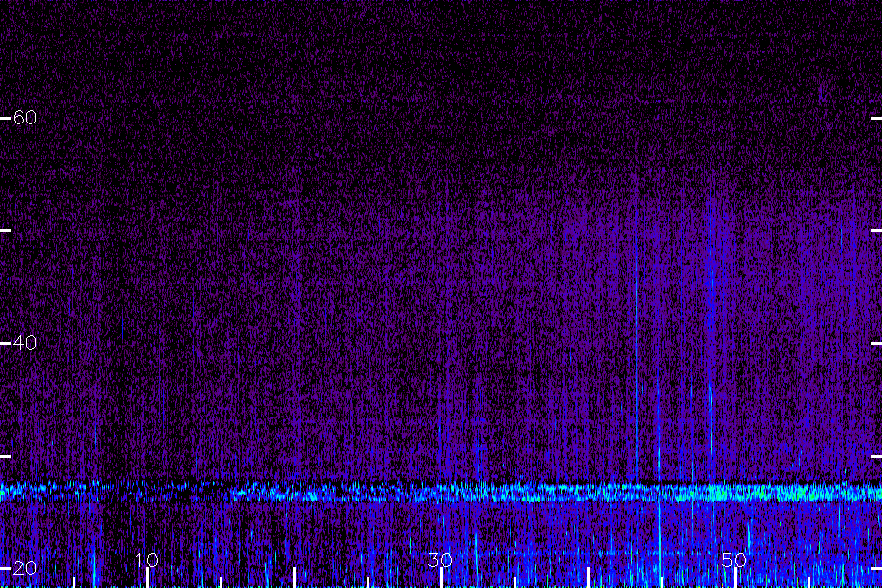Screen dimensions: 882x588
Task: Click the 30 label on the time axis
Action: coord(440,560)
